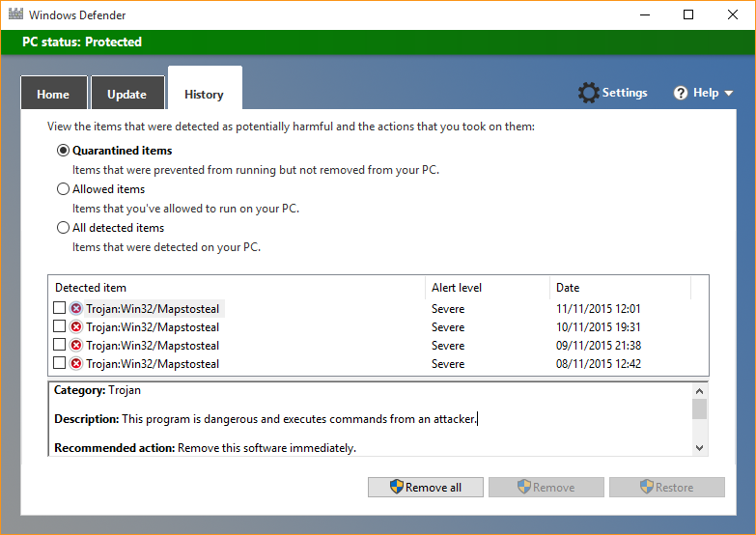
Task: Sort the list by the Alert level column header
Action: click(457, 288)
